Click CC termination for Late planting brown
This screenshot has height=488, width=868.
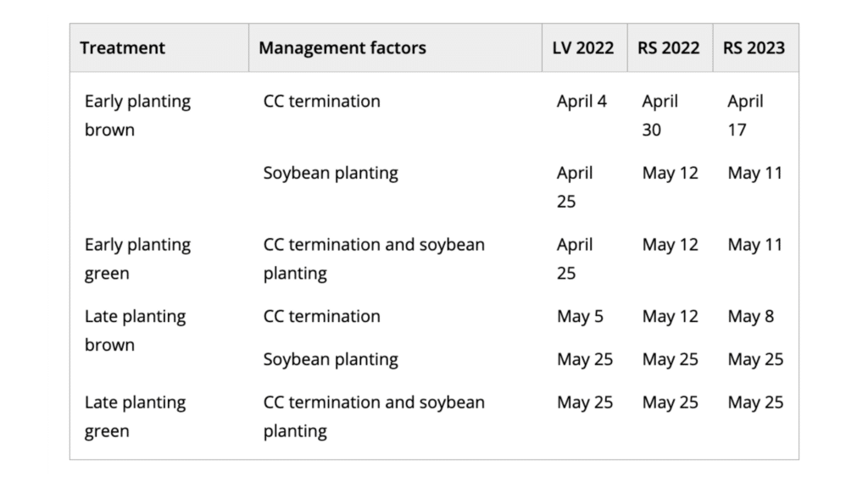point(321,317)
